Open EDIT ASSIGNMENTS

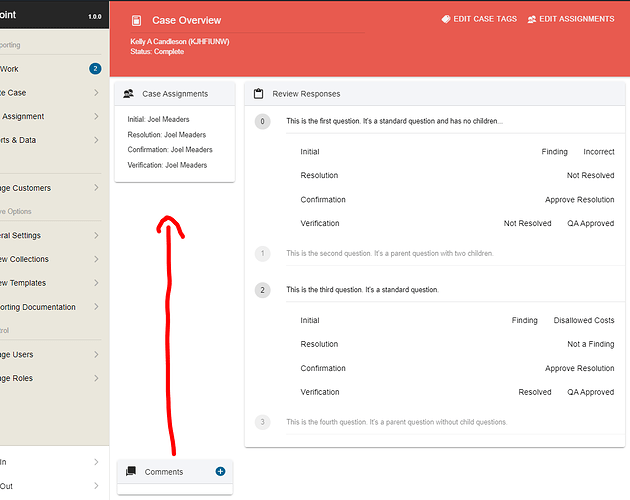571,19
